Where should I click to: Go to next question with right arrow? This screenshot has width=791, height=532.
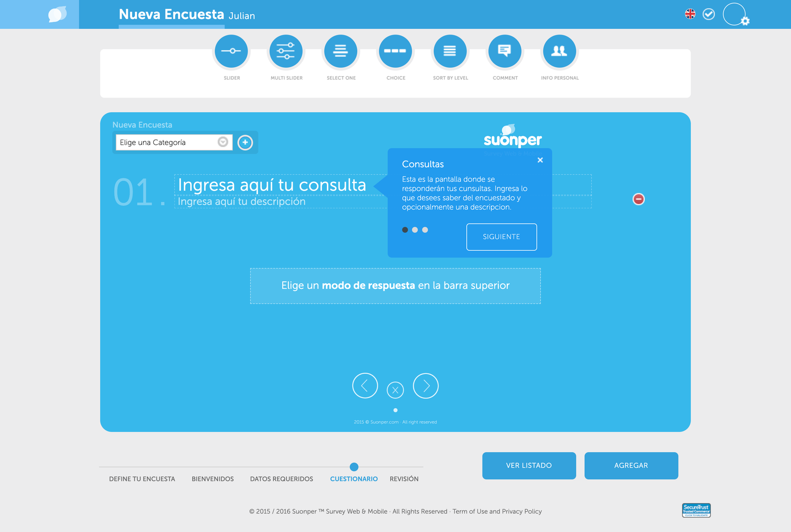click(x=426, y=386)
